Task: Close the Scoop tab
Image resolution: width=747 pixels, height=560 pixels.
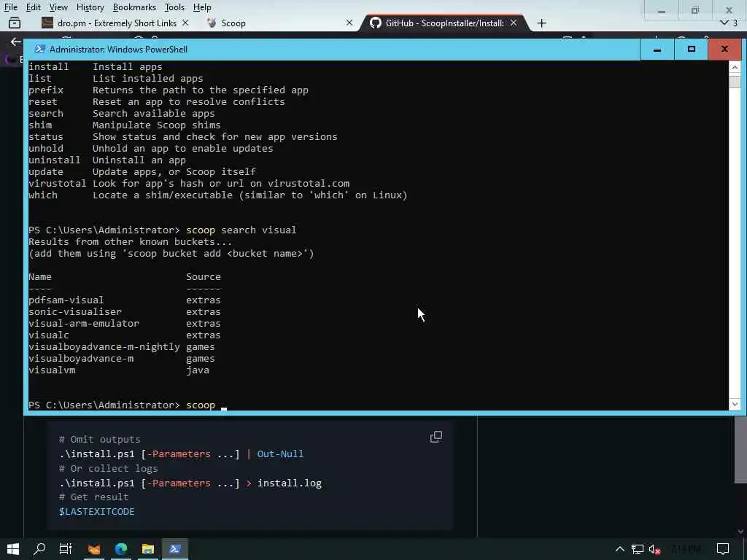Action: [x=349, y=23]
